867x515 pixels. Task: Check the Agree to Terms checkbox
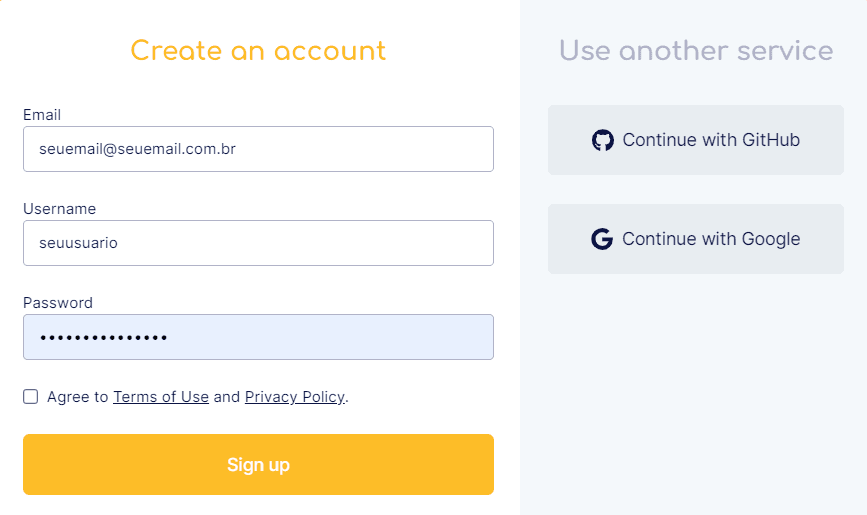[x=31, y=397]
